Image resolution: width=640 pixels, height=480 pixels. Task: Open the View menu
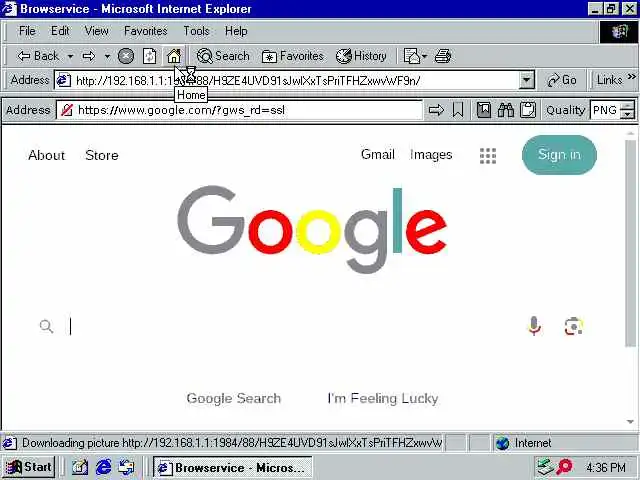96,31
